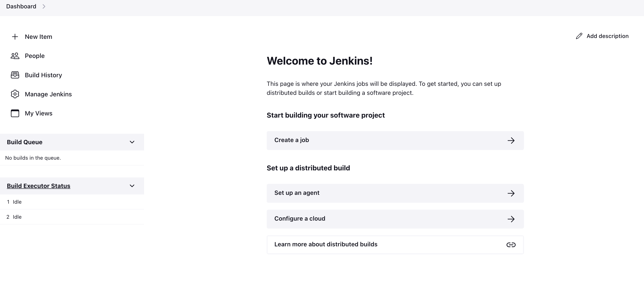The image size is (644, 306).
Task: Choose Set up an agent
Action: click(395, 193)
